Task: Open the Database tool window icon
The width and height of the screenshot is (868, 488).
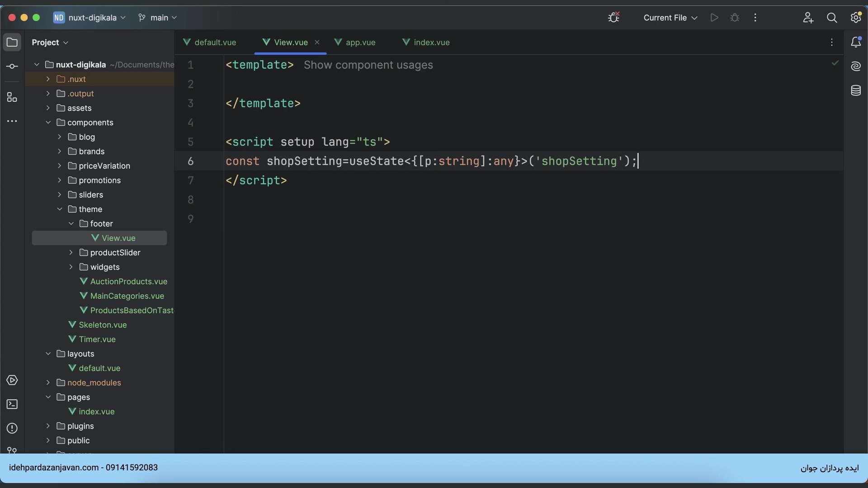Action: (856, 91)
